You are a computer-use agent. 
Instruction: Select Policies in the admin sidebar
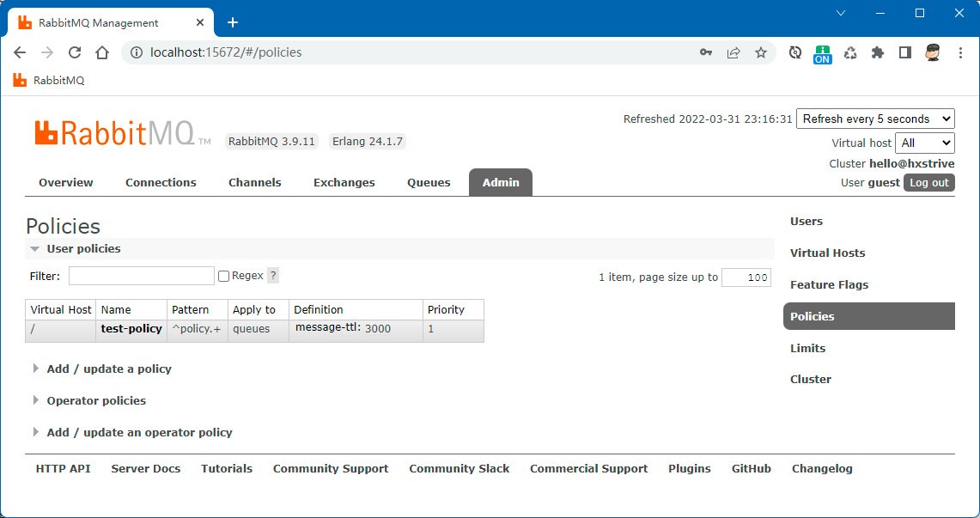(x=868, y=316)
